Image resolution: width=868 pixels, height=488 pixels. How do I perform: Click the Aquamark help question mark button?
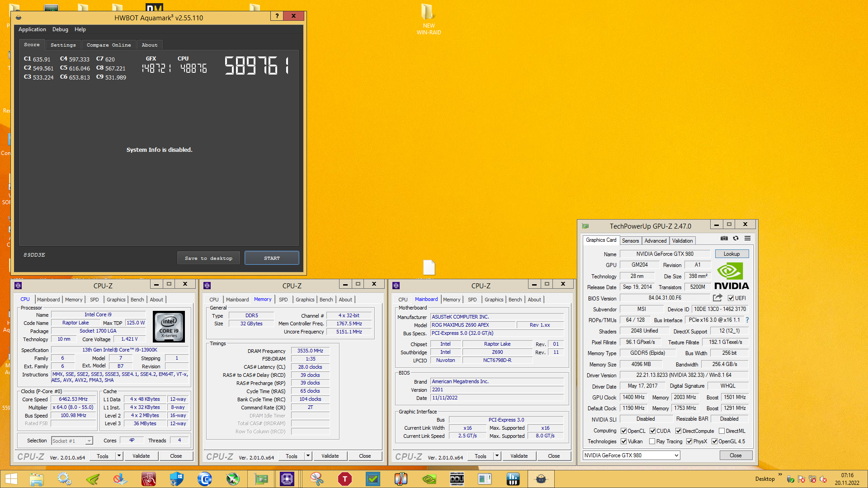point(277,16)
